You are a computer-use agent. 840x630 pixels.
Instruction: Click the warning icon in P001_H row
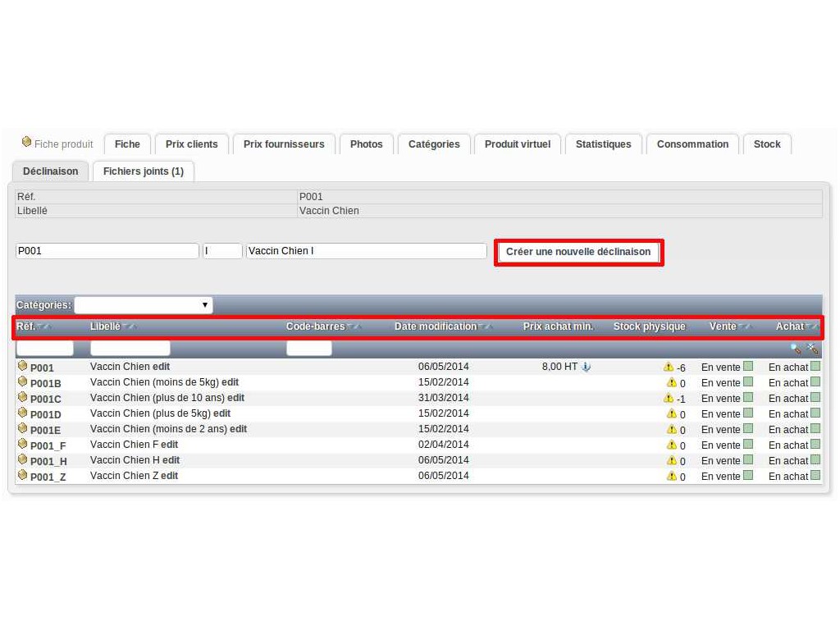pyautogui.click(x=672, y=460)
